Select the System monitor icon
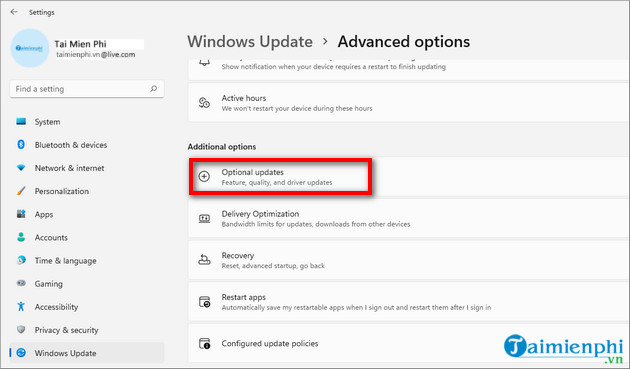Image resolution: width=630 pixels, height=369 pixels. (x=21, y=121)
